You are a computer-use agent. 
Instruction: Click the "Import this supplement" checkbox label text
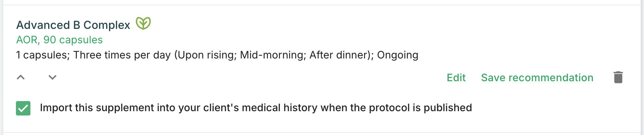click(x=256, y=108)
